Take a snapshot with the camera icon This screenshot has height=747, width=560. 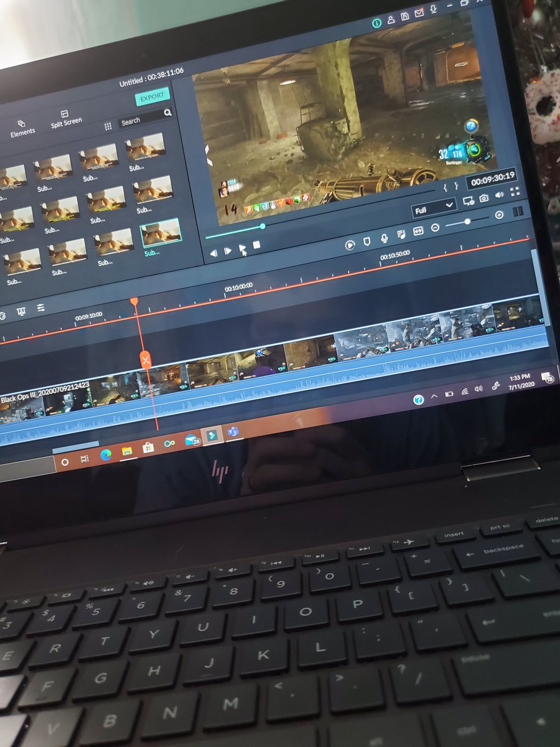484,199
